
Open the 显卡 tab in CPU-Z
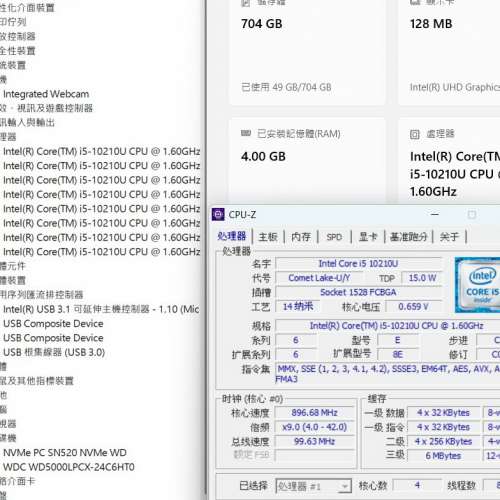tap(368, 237)
